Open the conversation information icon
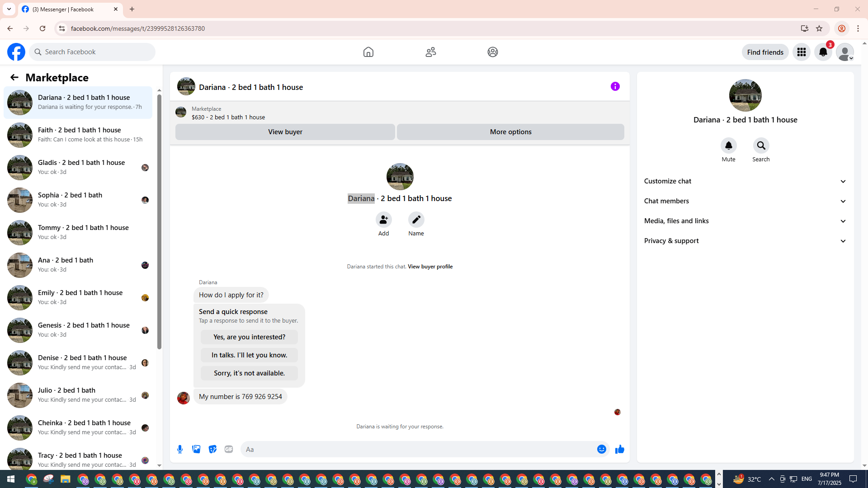Viewport: 868px width, 488px height. [615, 86]
